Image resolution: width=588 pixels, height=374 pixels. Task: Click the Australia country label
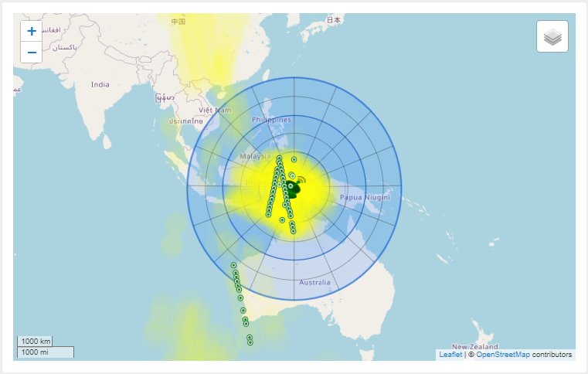pos(314,283)
